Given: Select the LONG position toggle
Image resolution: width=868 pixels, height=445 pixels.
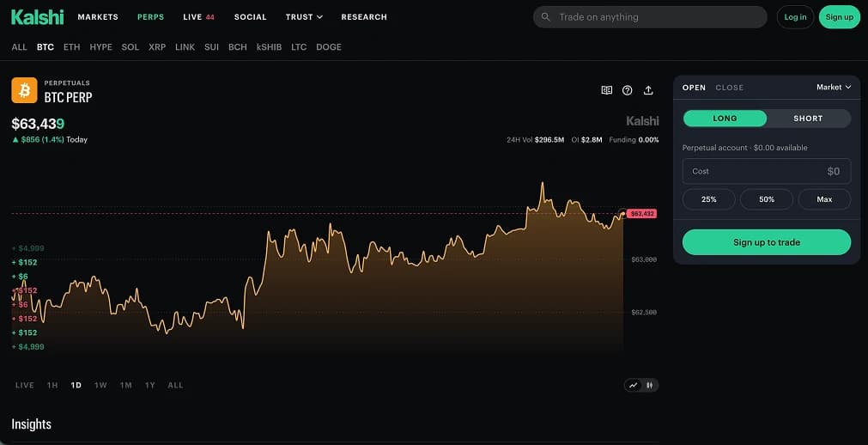Looking at the screenshot, I should 725,119.
